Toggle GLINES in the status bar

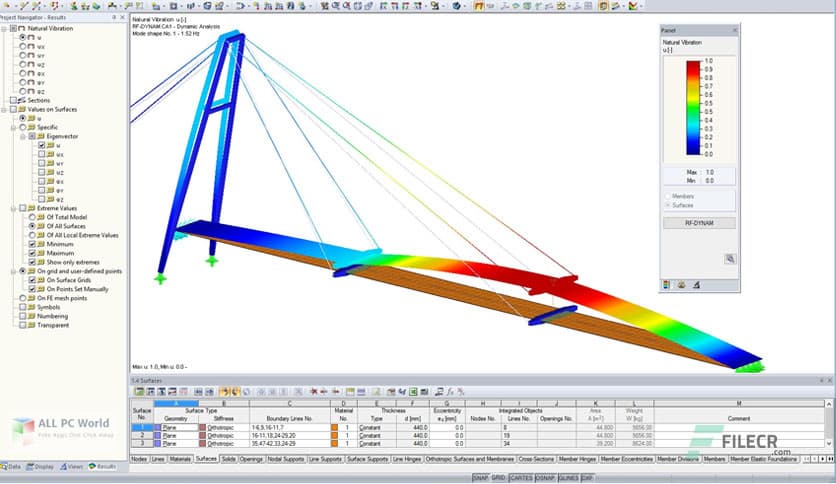(568, 478)
